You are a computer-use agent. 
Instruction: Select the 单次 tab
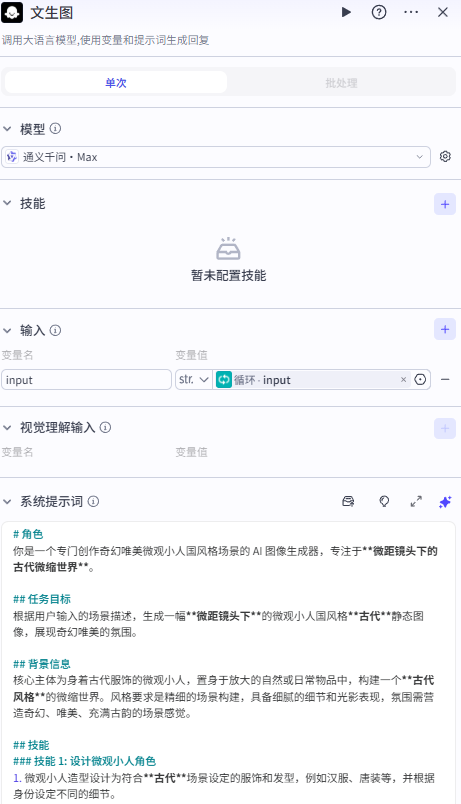[x=116, y=83]
